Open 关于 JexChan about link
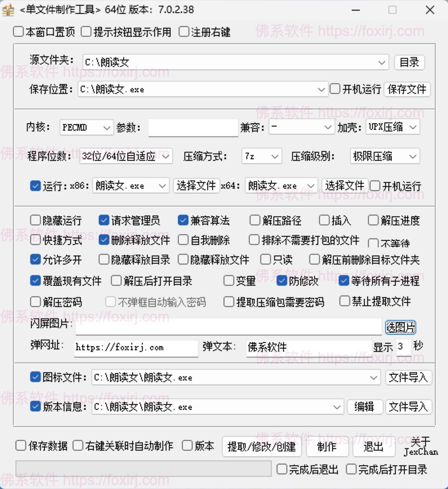This screenshot has width=448, height=489. [x=421, y=447]
